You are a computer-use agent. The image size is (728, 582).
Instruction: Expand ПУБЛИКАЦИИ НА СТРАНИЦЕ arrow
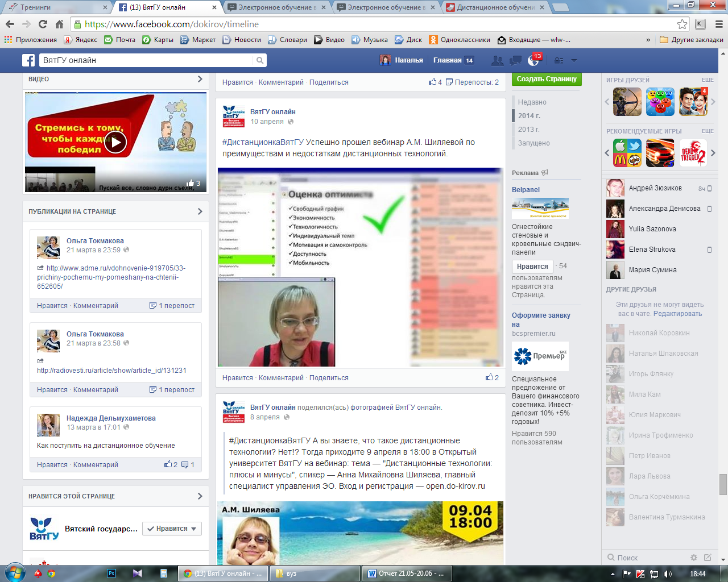tap(200, 211)
